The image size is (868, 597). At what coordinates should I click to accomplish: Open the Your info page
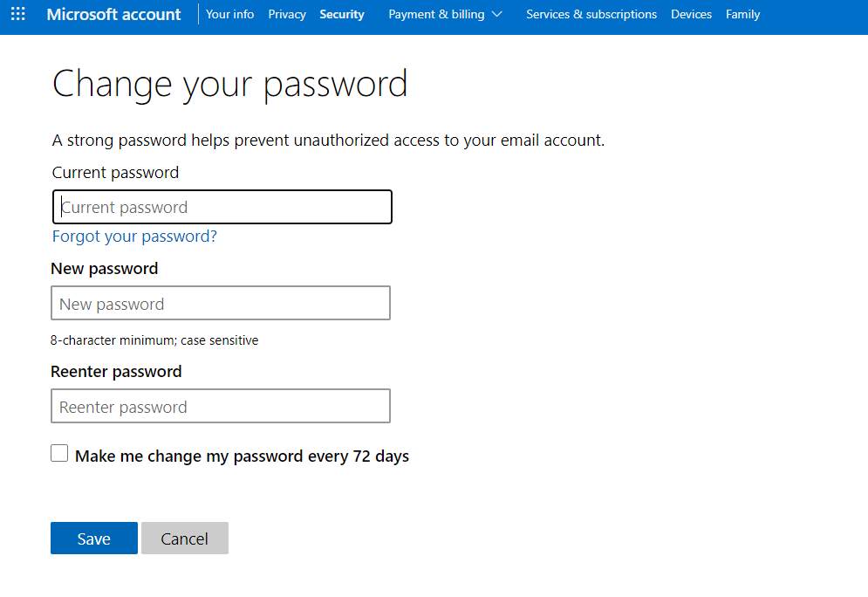[230, 14]
